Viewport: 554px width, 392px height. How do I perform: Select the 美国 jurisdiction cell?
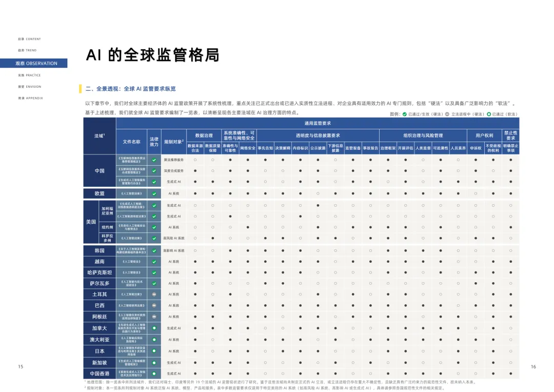pos(91,222)
